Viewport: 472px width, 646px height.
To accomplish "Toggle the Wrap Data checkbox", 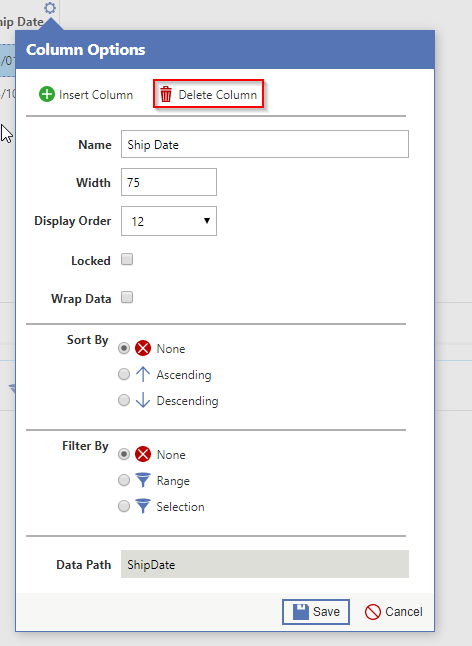I will [x=127, y=297].
